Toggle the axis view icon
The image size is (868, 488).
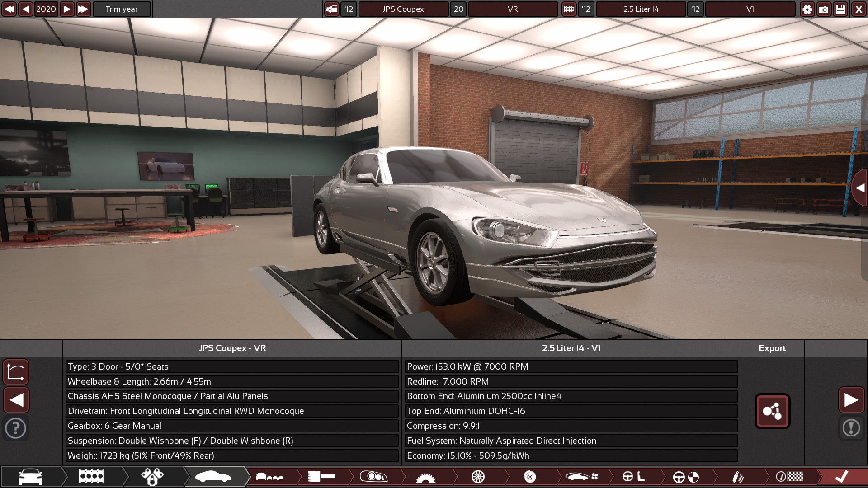click(16, 372)
